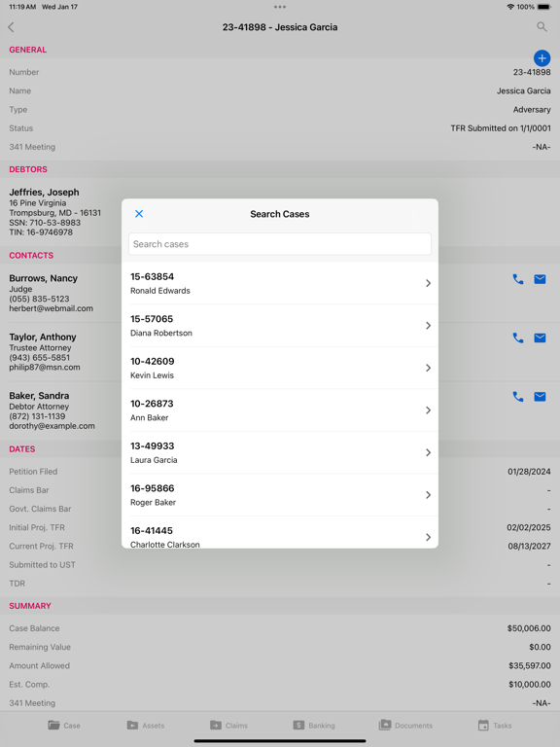The image size is (560, 747).
Task: Call Sandra Baker phone icon
Action: (517, 397)
